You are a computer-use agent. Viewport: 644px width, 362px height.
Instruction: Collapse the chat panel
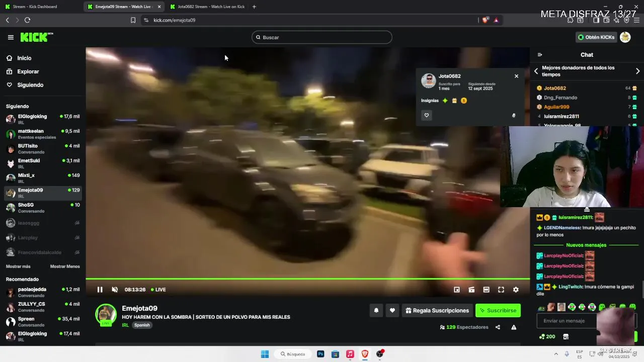pyautogui.click(x=540, y=55)
